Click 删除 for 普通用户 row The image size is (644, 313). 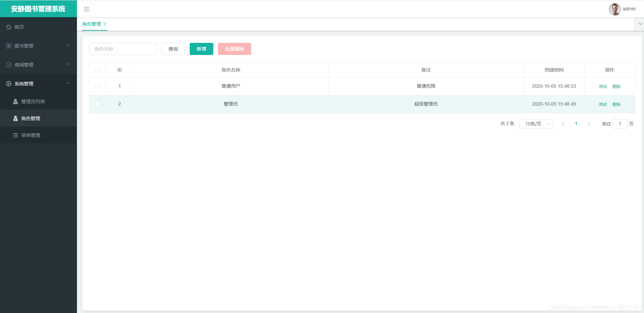(617, 86)
